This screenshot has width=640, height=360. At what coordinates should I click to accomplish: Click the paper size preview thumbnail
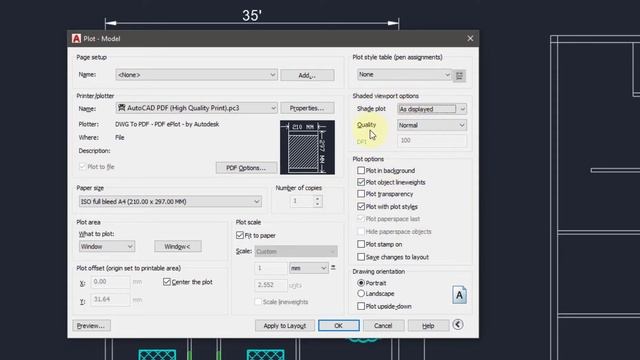[307, 147]
